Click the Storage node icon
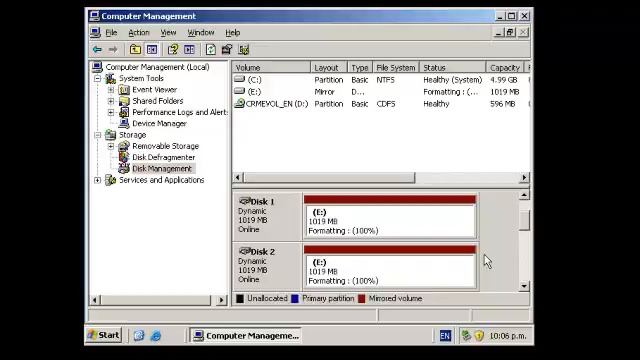The height and width of the screenshot is (360, 640). [110, 135]
